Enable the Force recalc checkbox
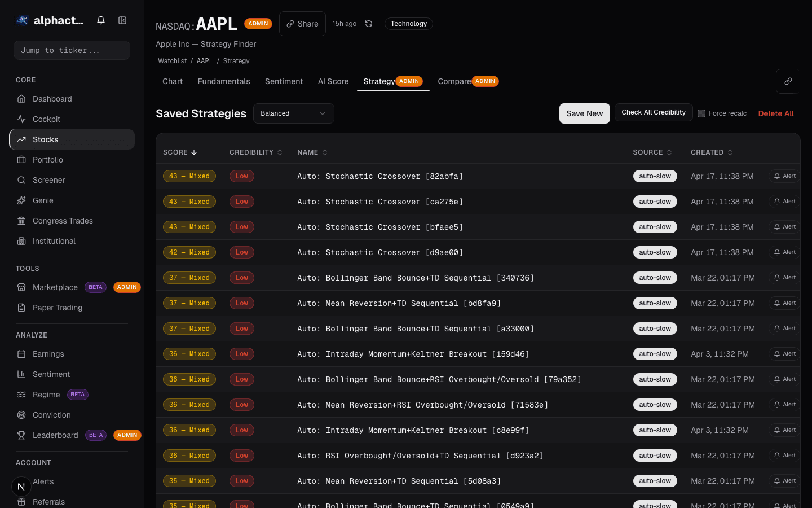The width and height of the screenshot is (812, 508). click(x=701, y=113)
